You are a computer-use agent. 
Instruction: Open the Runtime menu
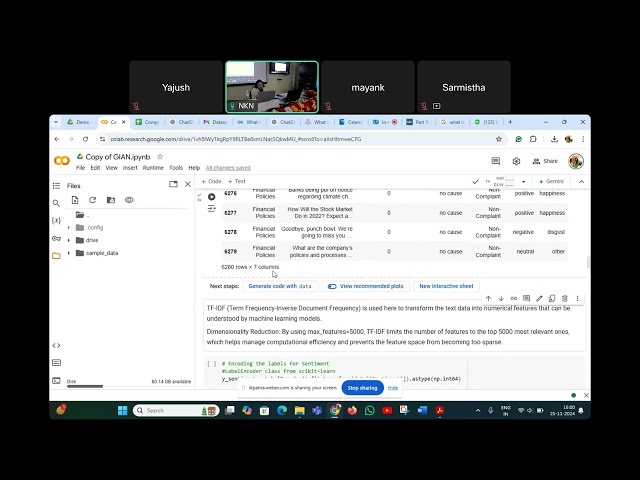point(153,168)
